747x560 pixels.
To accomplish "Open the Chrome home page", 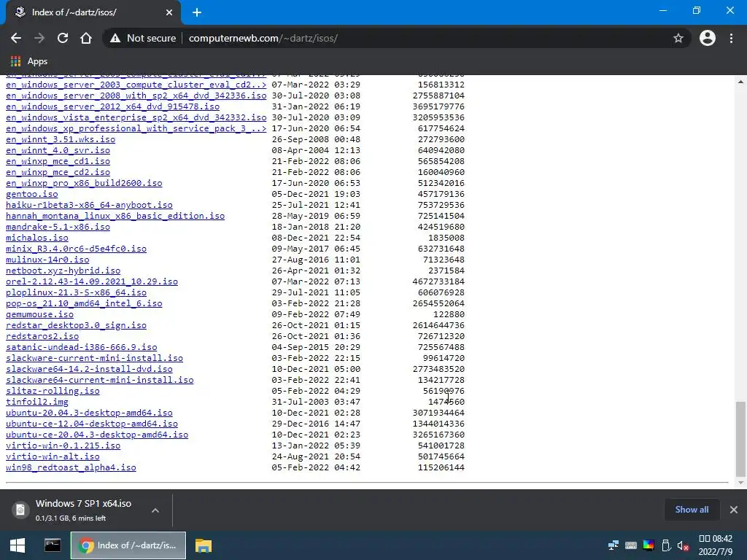I will coord(86,38).
